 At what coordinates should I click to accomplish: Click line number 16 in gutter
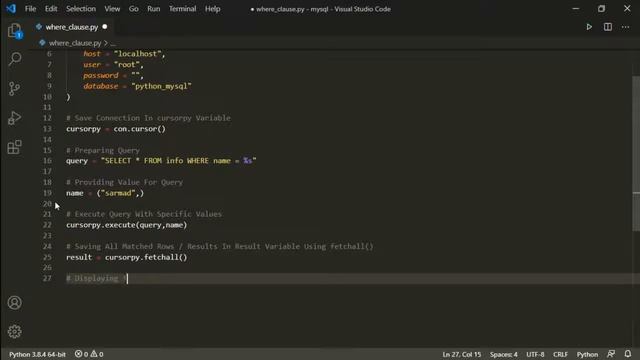click(x=47, y=161)
